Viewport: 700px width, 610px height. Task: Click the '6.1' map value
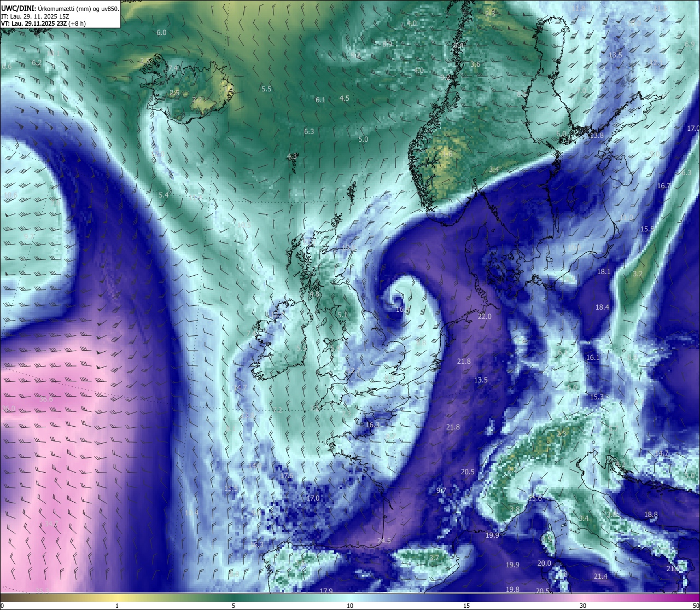tap(320, 100)
